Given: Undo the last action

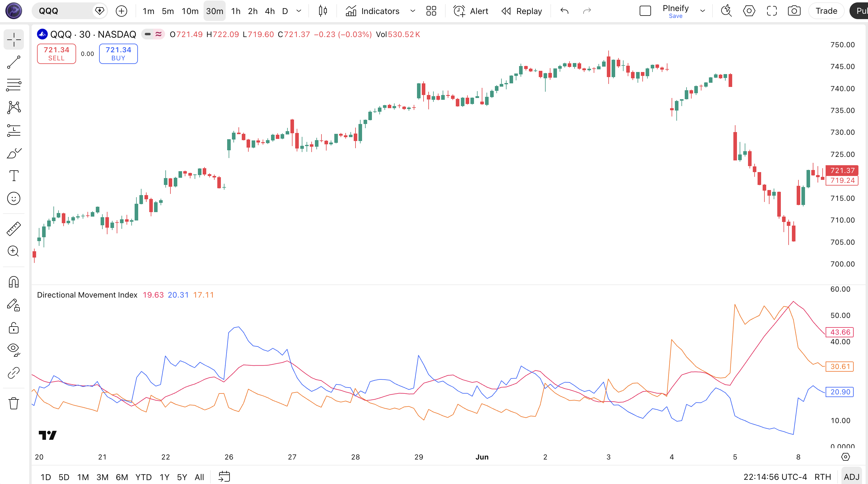Looking at the screenshot, I should (x=564, y=11).
